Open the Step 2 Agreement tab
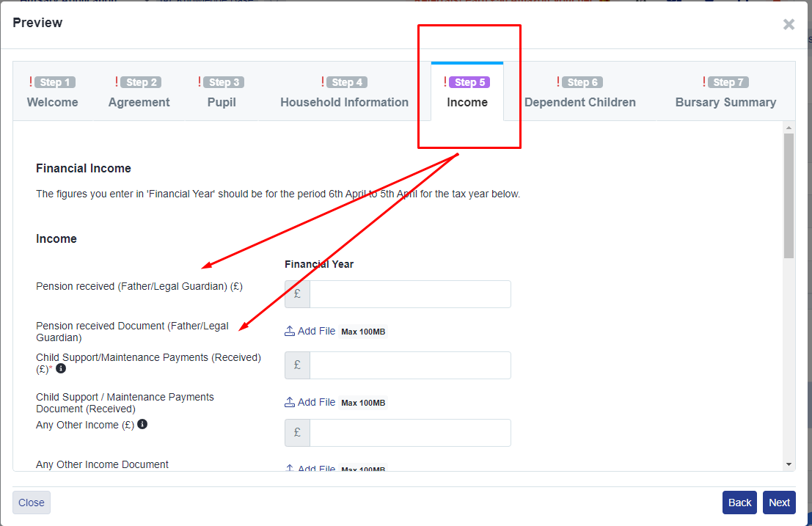Viewport: 812px width, 526px height. (139, 92)
